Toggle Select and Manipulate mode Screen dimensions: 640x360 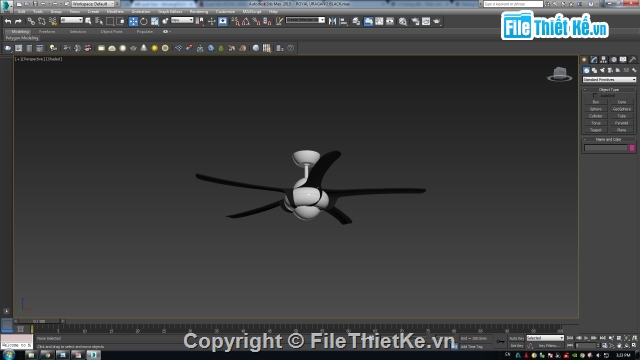pos(211,21)
